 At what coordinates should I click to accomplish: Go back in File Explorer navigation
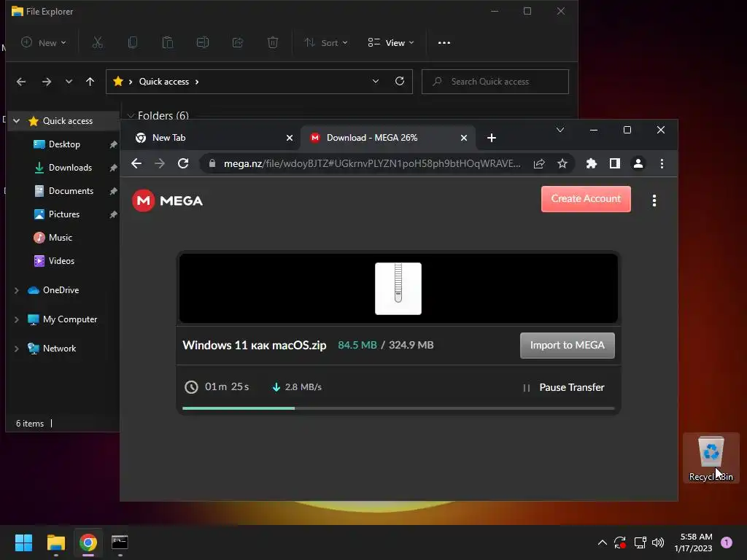pyautogui.click(x=21, y=82)
